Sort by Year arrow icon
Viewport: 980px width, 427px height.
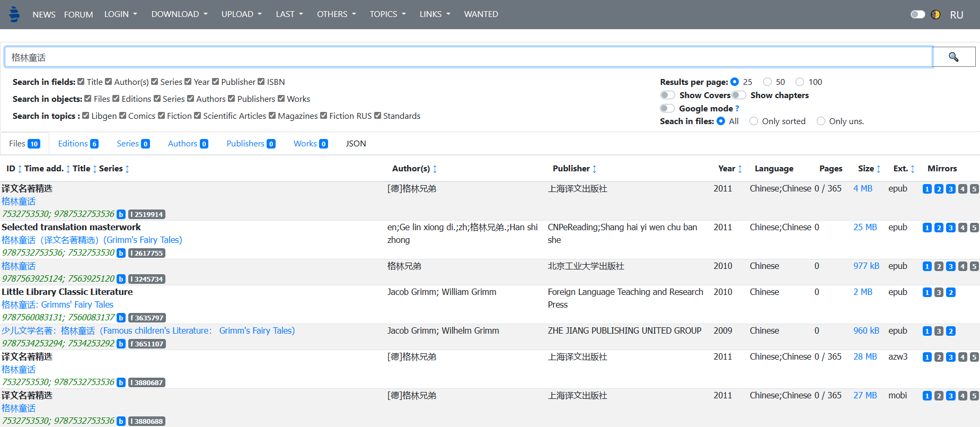click(x=740, y=169)
